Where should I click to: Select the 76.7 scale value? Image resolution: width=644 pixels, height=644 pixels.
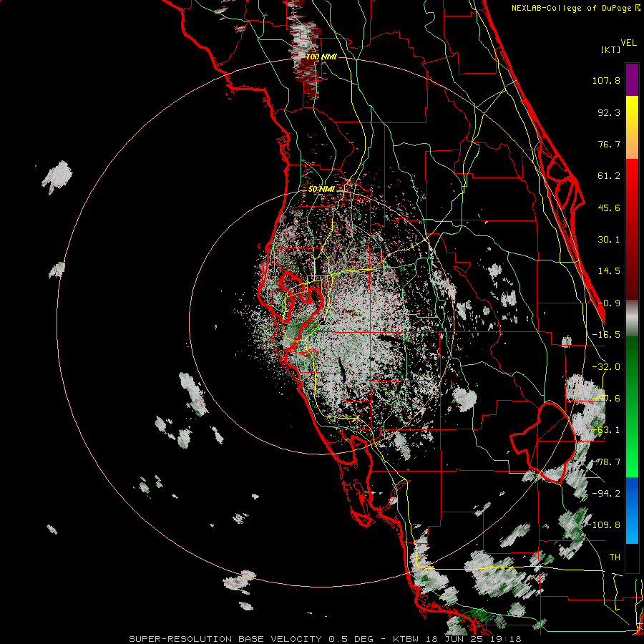point(609,144)
